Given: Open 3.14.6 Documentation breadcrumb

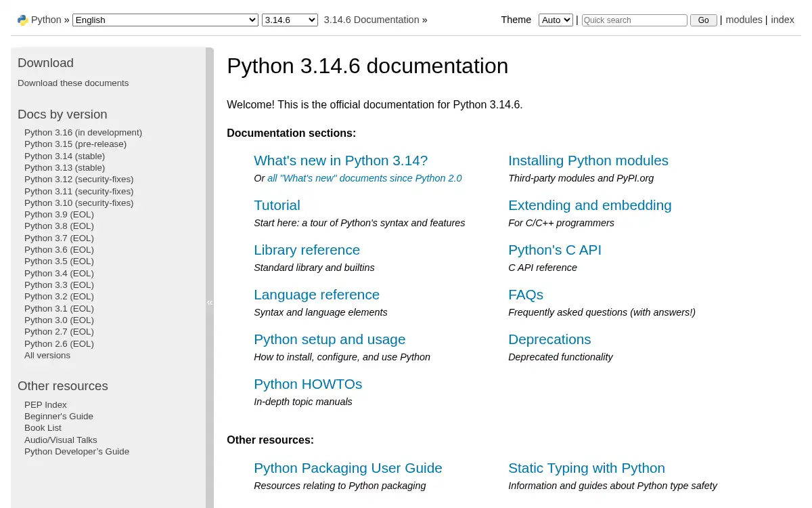Looking at the screenshot, I should (371, 20).
